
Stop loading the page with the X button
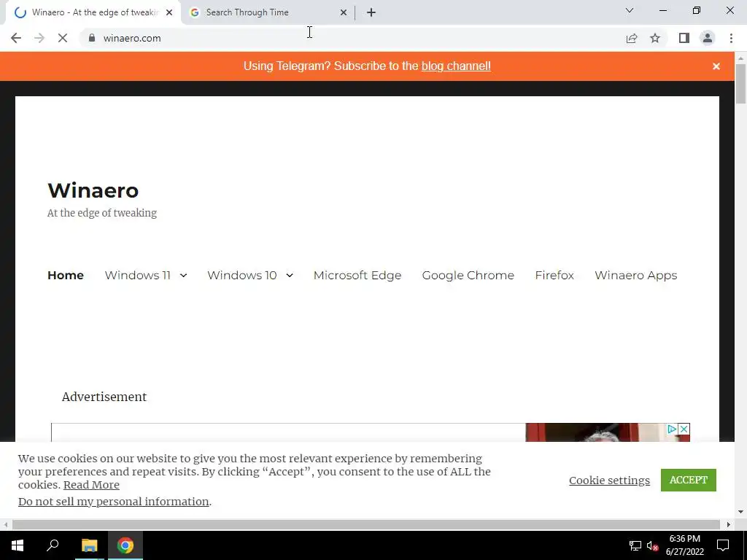tap(63, 38)
